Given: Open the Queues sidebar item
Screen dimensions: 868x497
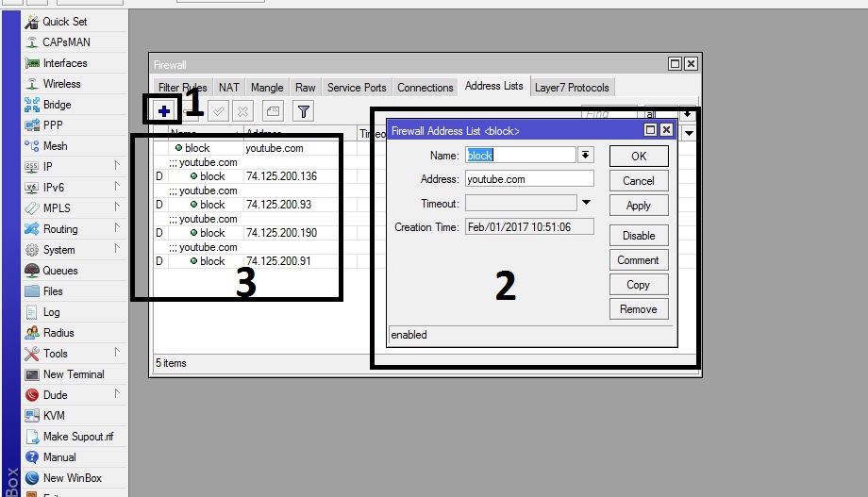Looking at the screenshot, I should click(x=75, y=271).
